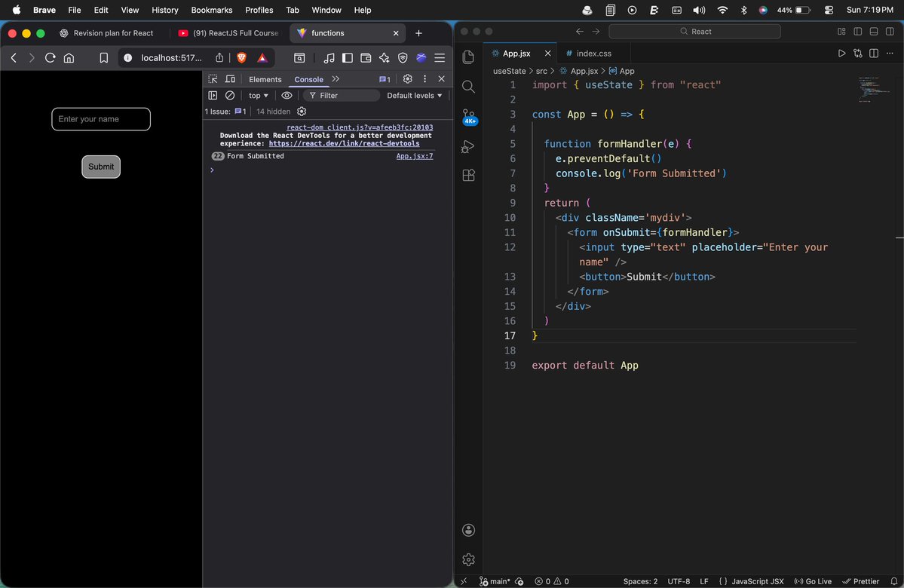Start the Go Live server
This screenshot has height=588, width=904.
click(813, 581)
